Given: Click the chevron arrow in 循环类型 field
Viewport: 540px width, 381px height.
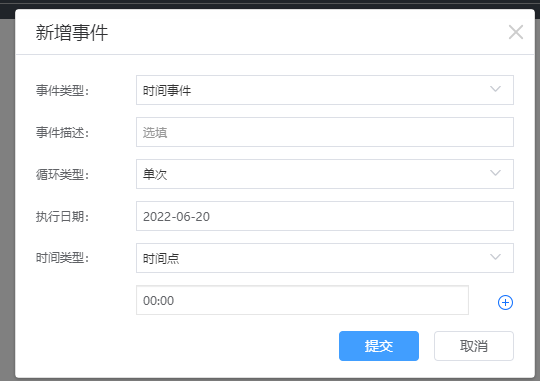Looking at the screenshot, I should 495,173.
